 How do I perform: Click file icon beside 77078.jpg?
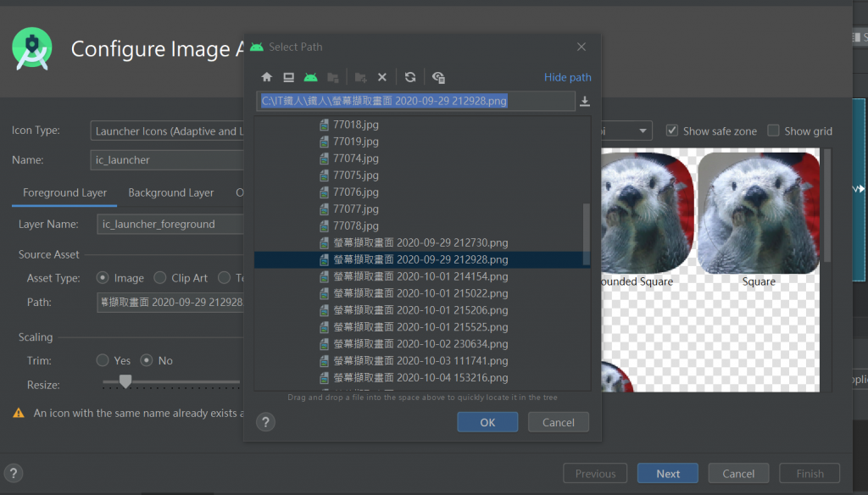(x=324, y=226)
